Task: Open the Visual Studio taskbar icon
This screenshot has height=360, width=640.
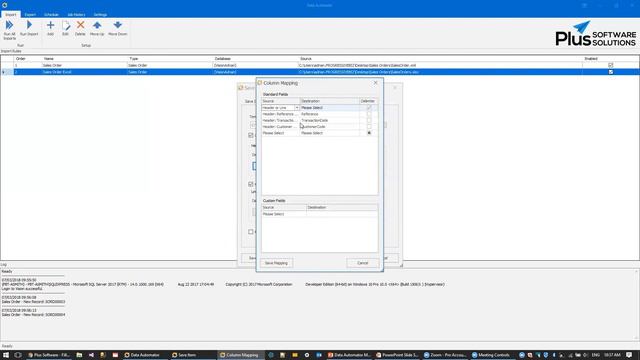Action: 91,355
